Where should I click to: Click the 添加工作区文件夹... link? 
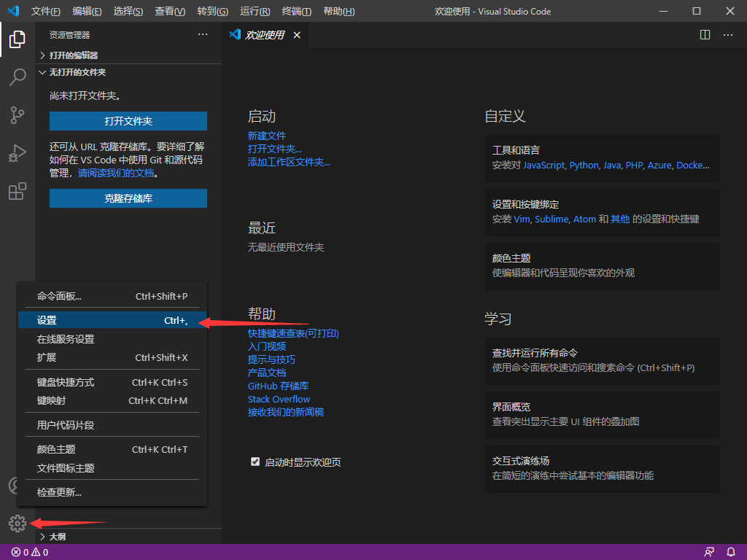click(289, 163)
